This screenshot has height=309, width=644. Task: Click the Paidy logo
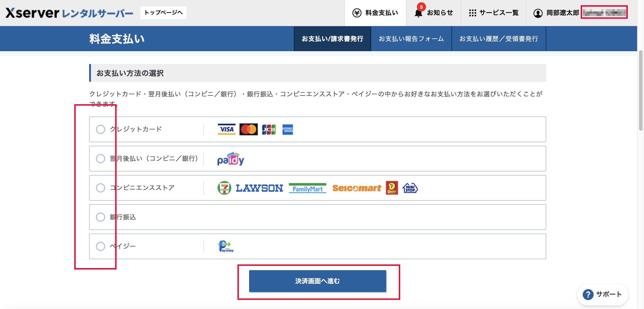tap(231, 159)
